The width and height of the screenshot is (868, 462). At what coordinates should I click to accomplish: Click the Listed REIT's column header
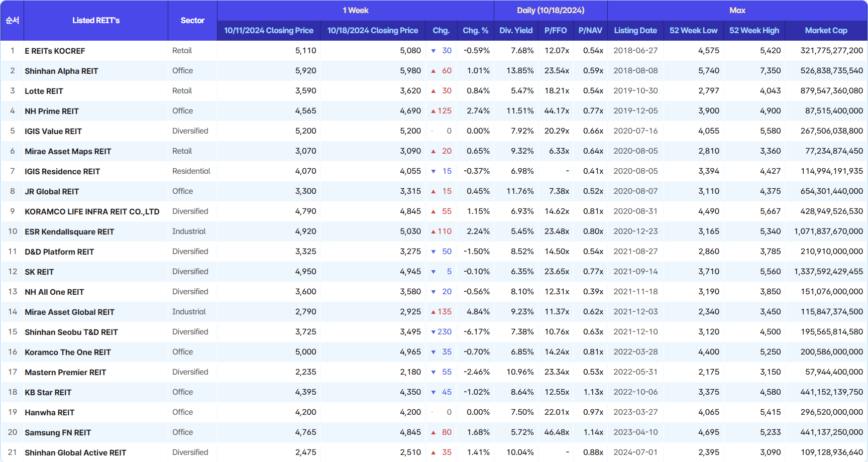[x=96, y=21]
